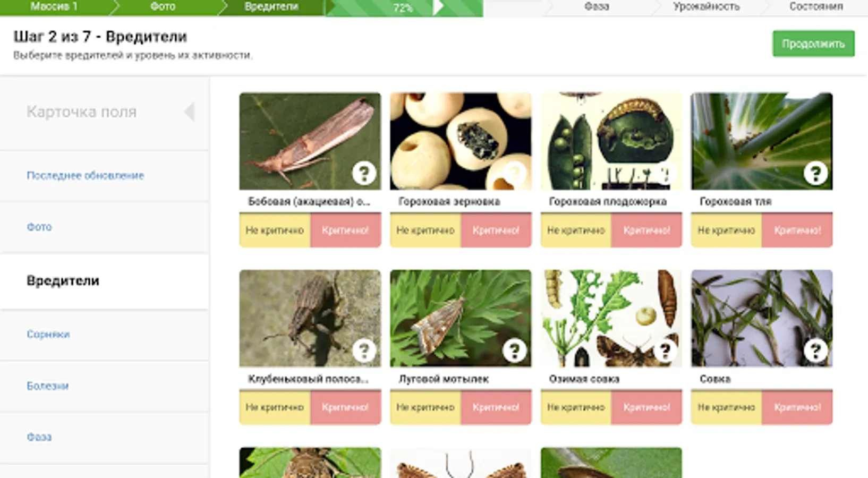Open help icon on Гороховая зерновка image
The image size is (868, 478).
pos(514,173)
